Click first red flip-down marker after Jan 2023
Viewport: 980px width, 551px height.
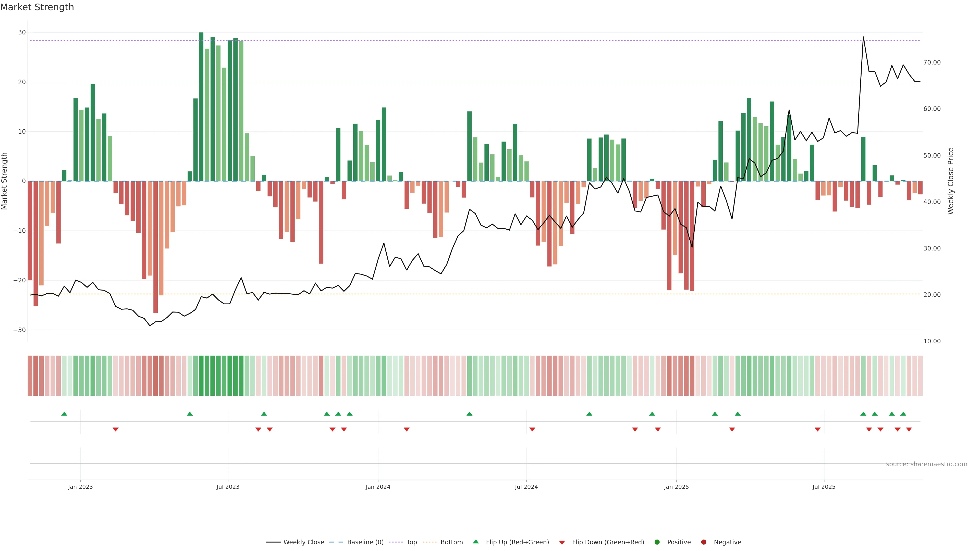[x=116, y=429]
